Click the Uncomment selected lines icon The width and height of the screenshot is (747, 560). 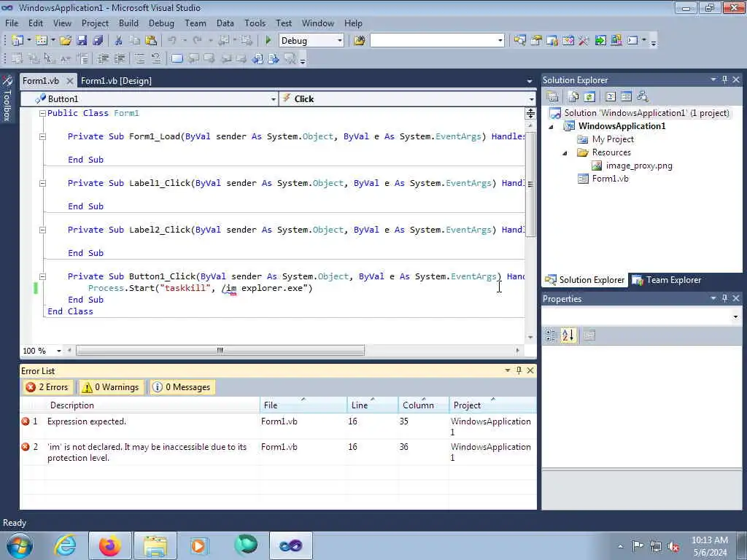coord(156,58)
